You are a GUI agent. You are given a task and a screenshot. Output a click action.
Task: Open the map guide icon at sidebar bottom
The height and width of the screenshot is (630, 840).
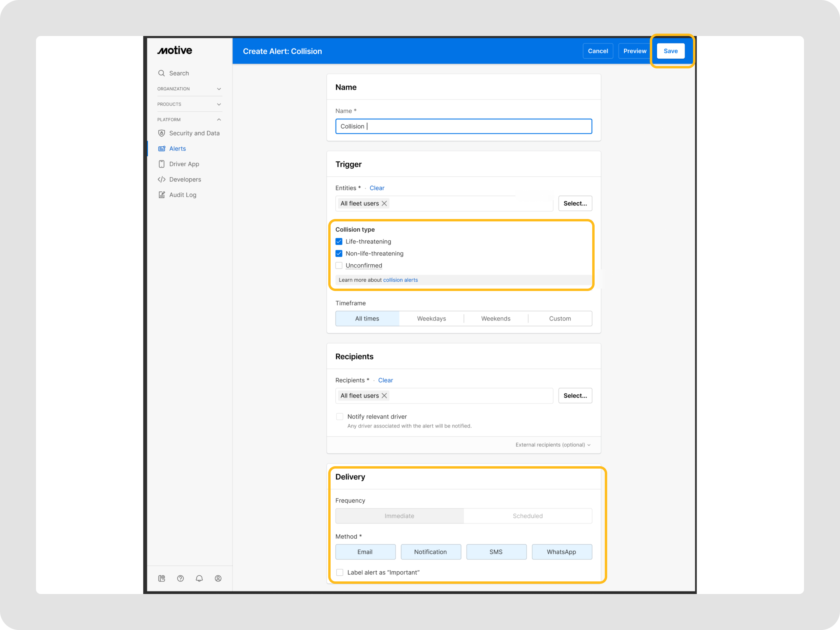pyautogui.click(x=161, y=578)
